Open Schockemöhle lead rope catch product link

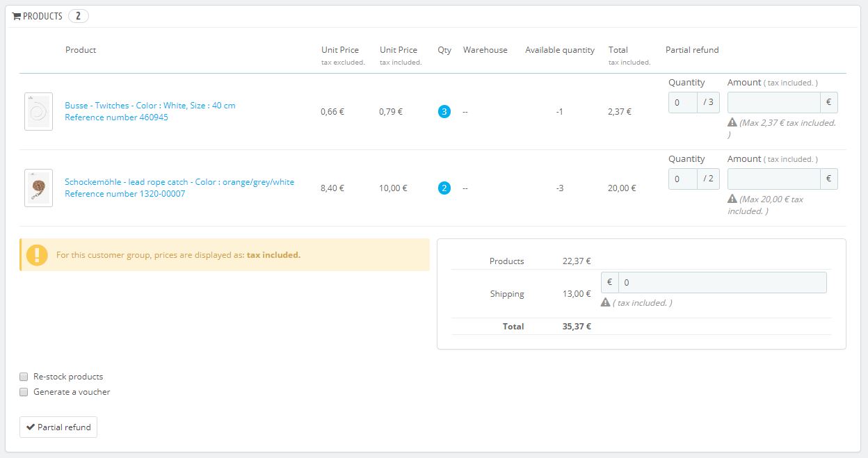tap(179, 182)
